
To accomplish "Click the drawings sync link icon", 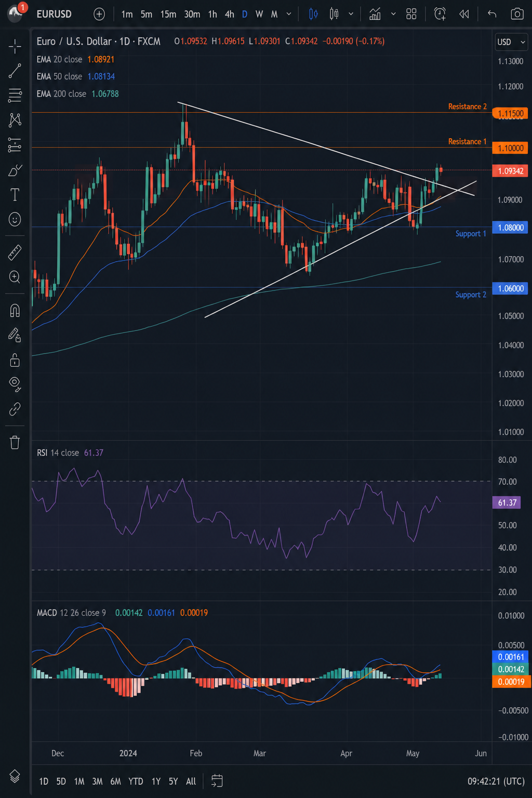I will [15, 409].
